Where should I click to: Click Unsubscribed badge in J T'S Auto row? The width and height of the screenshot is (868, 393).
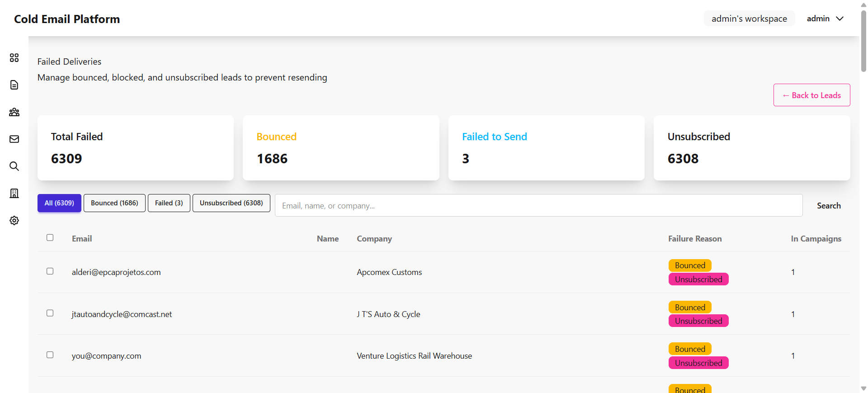[698, 321]
